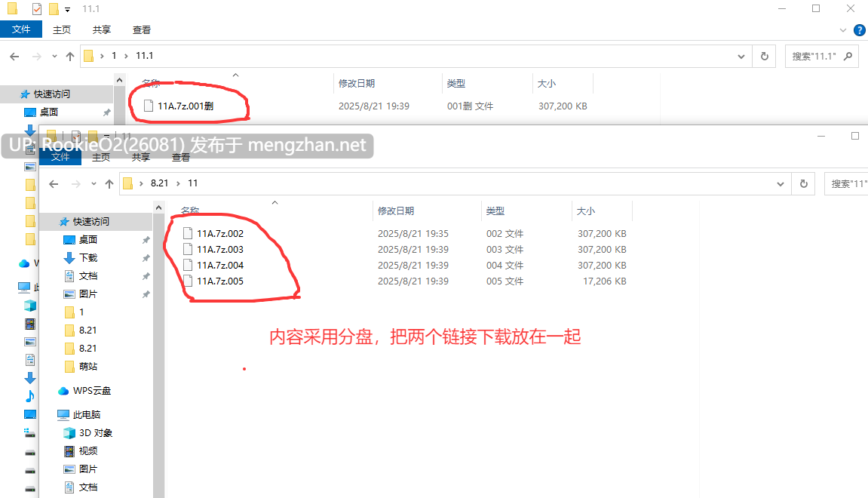Refresh the 11.1 window folder
The width and height of the screenshot is (868, 498).
(765, 56)
